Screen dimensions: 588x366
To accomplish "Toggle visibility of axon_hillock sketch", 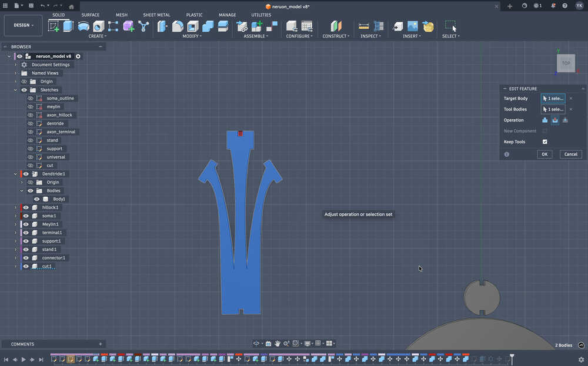I will [31, 115].
